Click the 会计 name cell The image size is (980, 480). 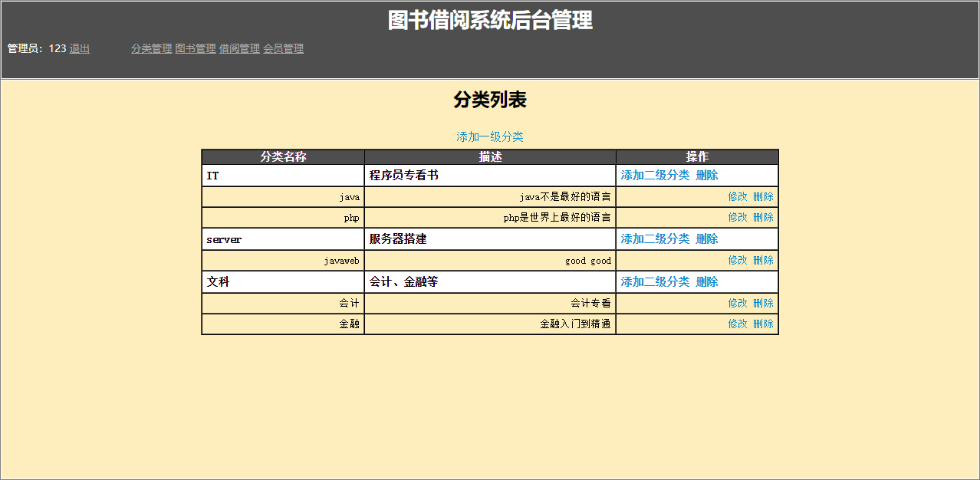pyautogui.click(x=283, y=304)
